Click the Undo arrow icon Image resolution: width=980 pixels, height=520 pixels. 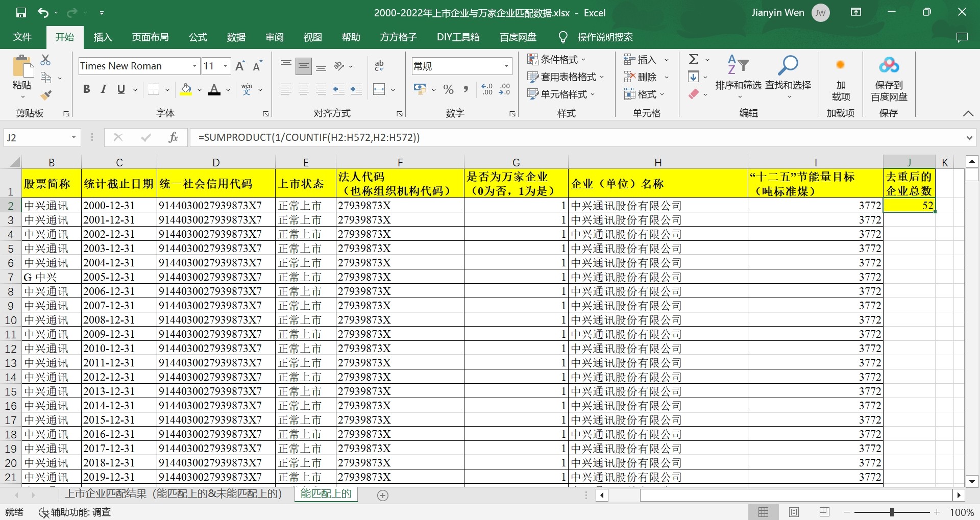point(43,13)
